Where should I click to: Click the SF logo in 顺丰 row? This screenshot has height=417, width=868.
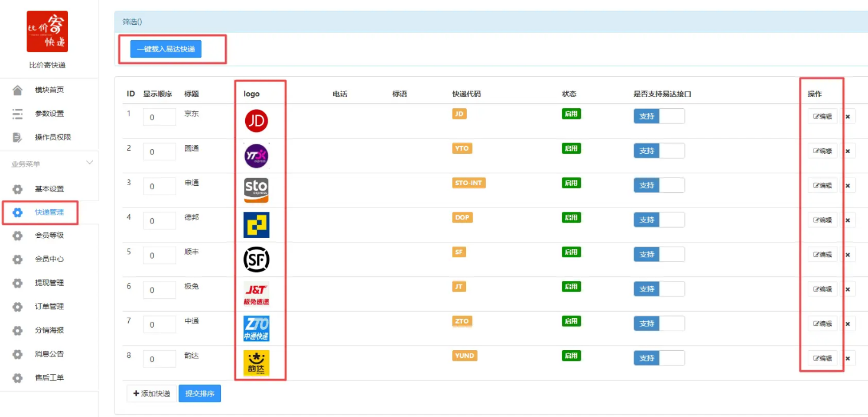(256, 259)
